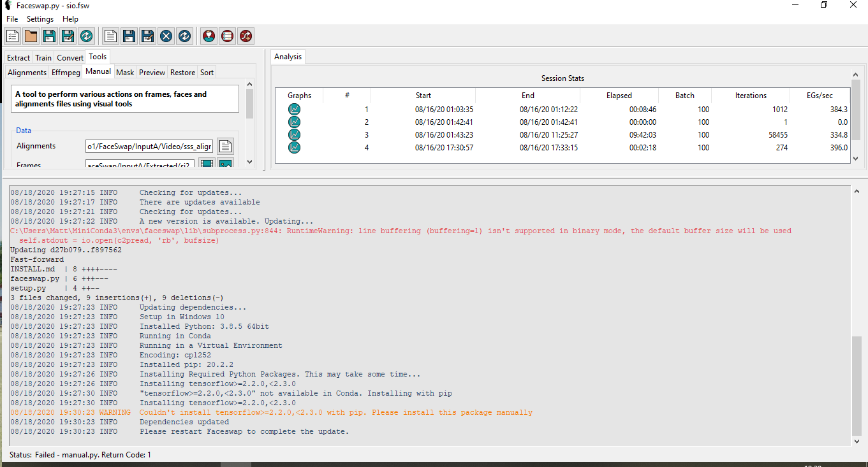Open convert settings red swap-arrows icon
This screenshot has width=868, height=467.
click(246, 36)
